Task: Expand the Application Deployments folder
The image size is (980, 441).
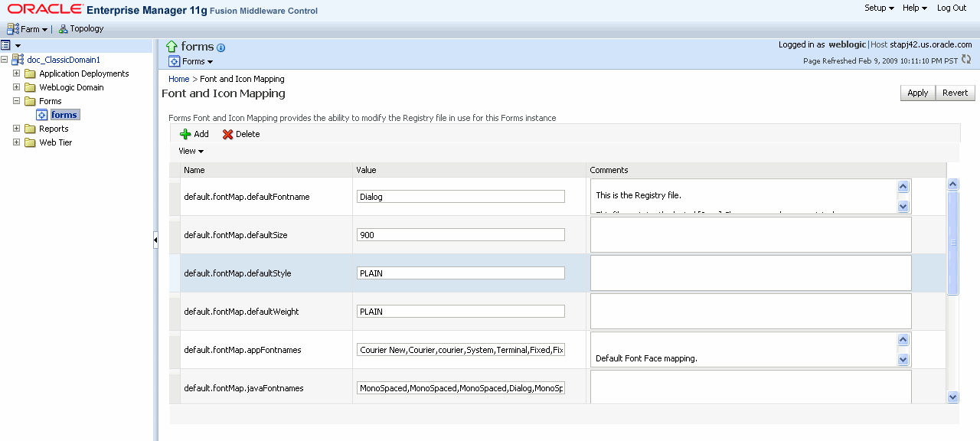Action: (17, 73)
